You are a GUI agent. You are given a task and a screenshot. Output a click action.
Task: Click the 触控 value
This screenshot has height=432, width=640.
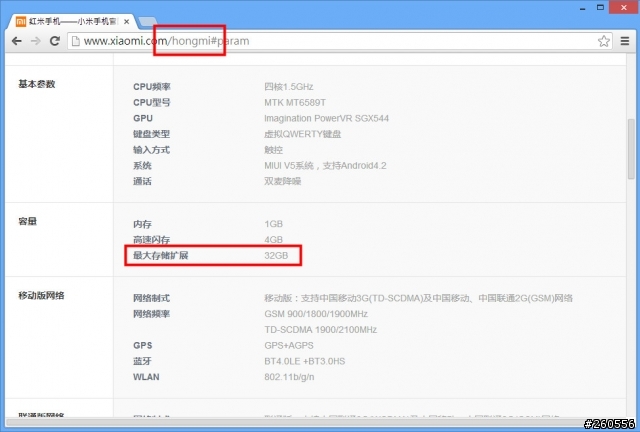click(x=273, y=150)
